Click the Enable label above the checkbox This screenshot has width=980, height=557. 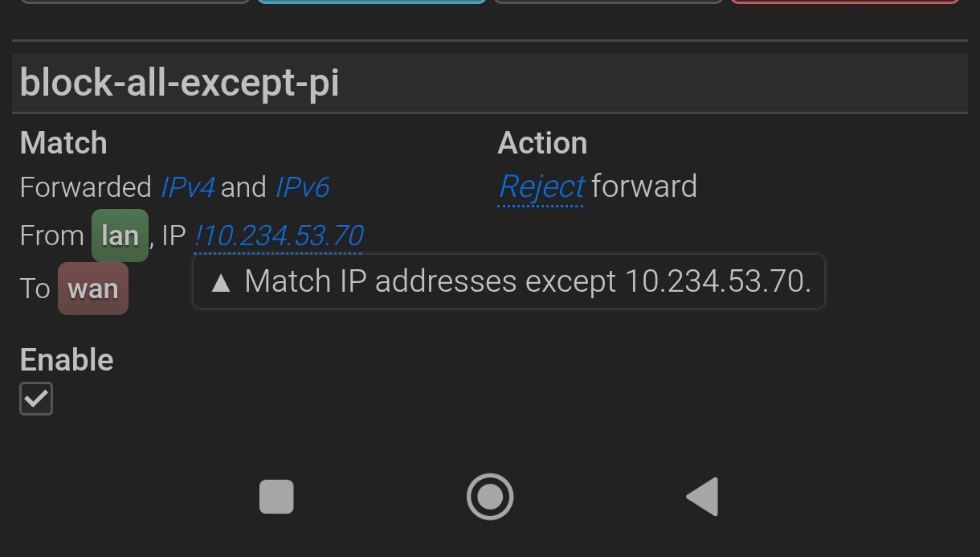point(67,360)
